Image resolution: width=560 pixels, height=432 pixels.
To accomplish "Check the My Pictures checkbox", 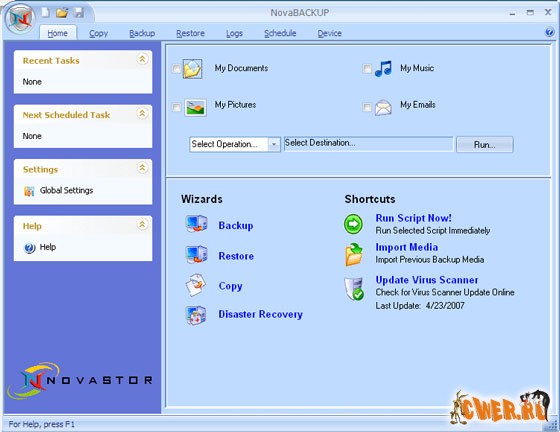I will coord(176,107).
